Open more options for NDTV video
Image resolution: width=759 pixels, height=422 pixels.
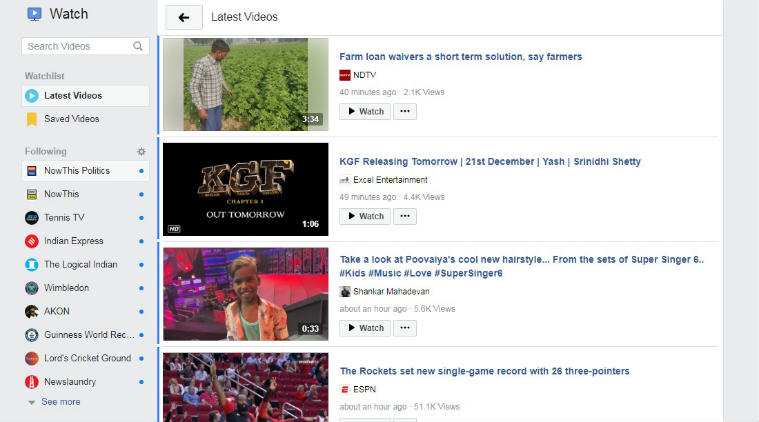[x=405, y=111]
